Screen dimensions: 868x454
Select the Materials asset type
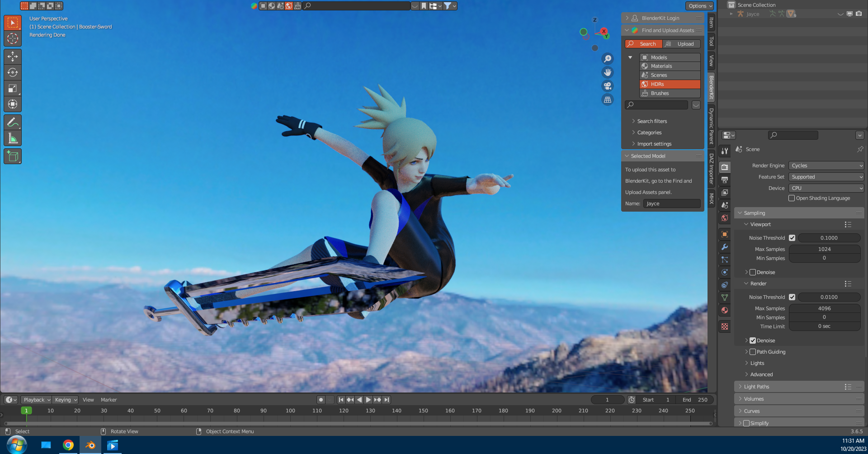pyautogui.click(x=670, y=66)
